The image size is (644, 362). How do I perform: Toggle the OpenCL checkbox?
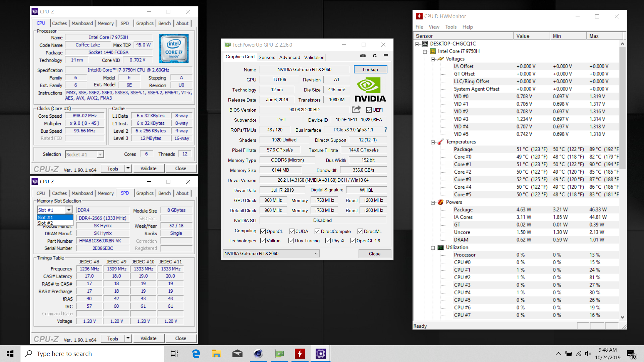[x=263, y=231]
